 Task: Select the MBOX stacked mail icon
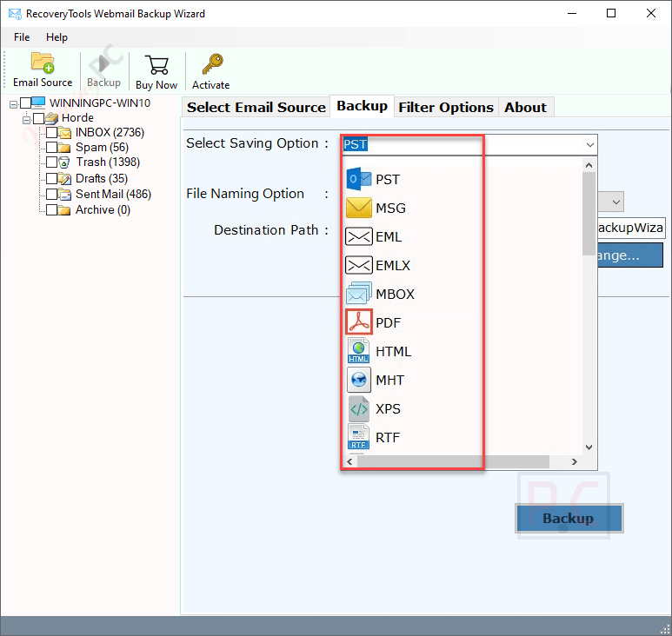(x=359, y=294)
